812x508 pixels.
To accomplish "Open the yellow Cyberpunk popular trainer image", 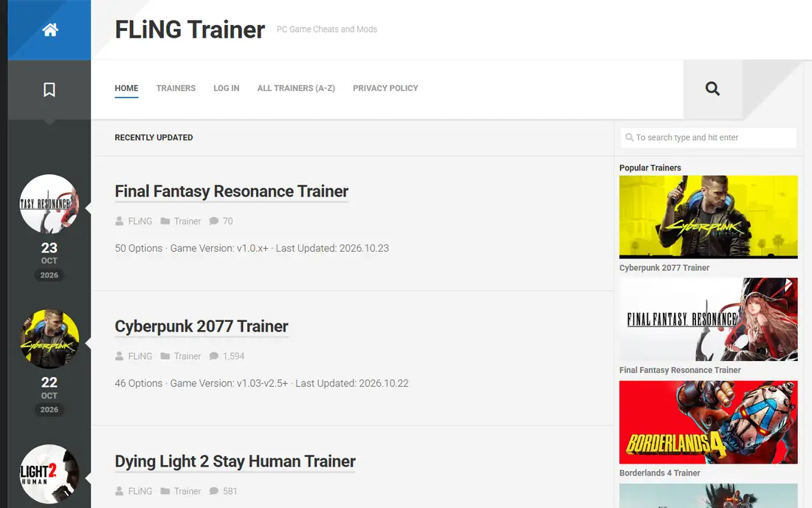I will pyautogui.click(x=709, y=217).
